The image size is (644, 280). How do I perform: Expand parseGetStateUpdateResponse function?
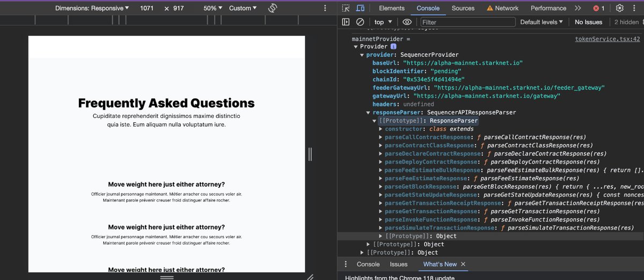(381, 195)
